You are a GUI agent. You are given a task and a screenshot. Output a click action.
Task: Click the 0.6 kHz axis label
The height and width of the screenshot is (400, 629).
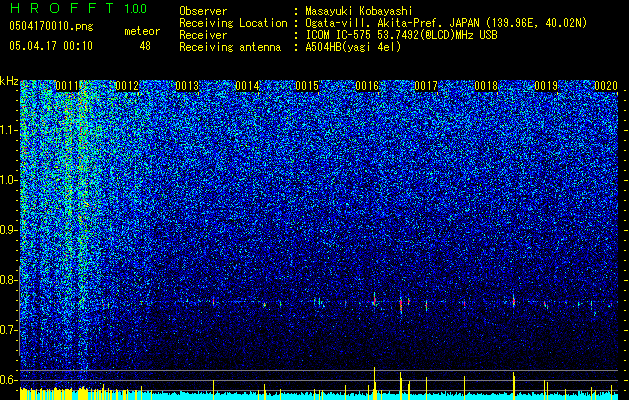[x=9, y=380]
